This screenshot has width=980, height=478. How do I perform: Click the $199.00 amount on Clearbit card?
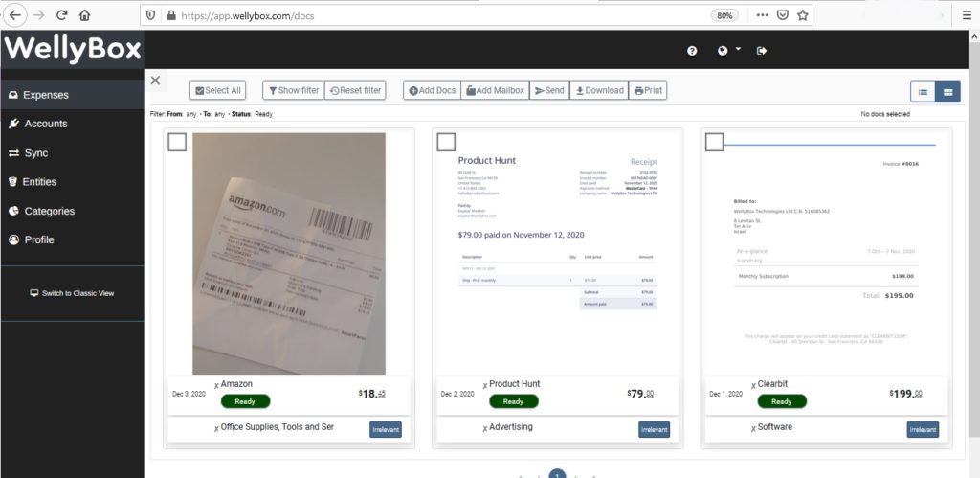click(x=905, y=394)
